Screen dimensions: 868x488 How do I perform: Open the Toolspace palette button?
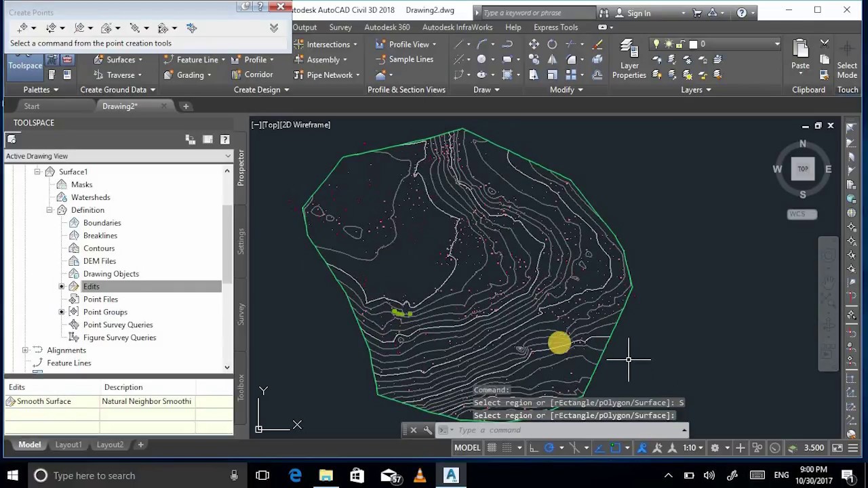click(25, 65)
